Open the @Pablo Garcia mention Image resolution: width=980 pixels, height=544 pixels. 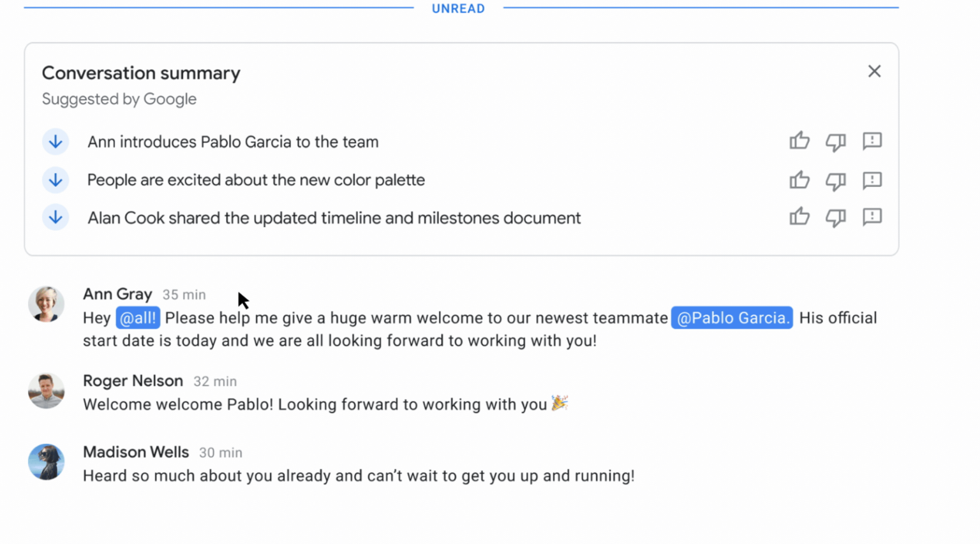[x=731, y=317]
